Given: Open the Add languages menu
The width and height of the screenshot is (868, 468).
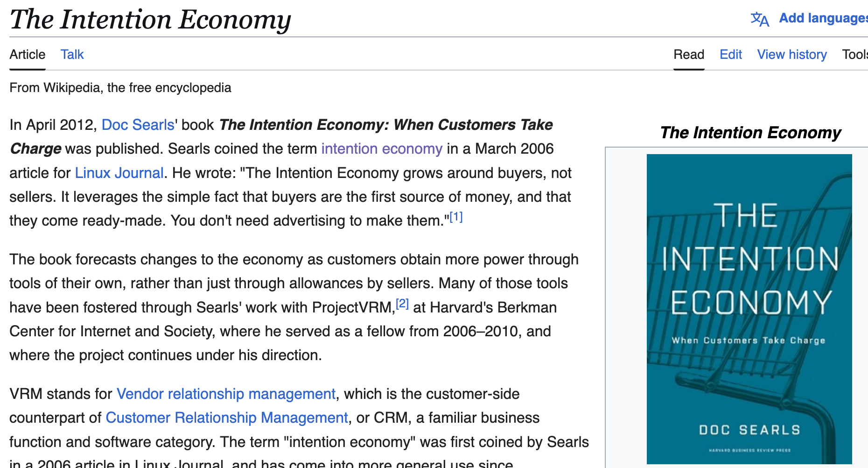Looking at the screenshot, I should 823,18.
